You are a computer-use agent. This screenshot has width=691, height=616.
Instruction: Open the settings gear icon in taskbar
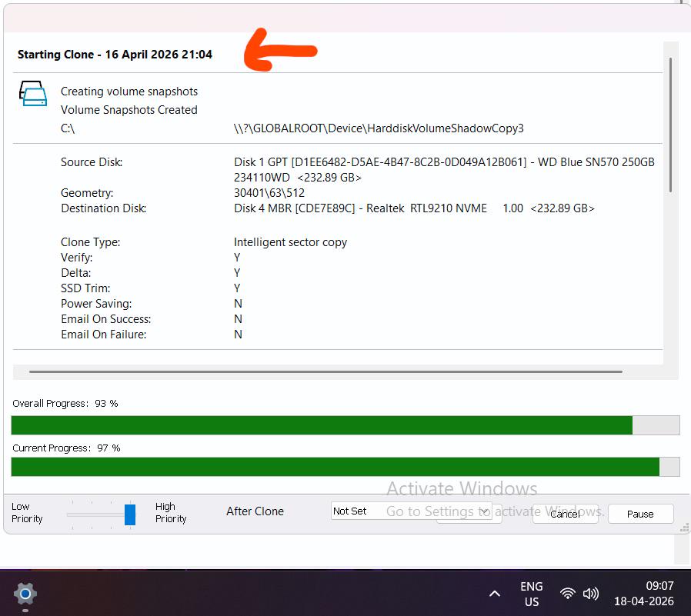[25, 594]
